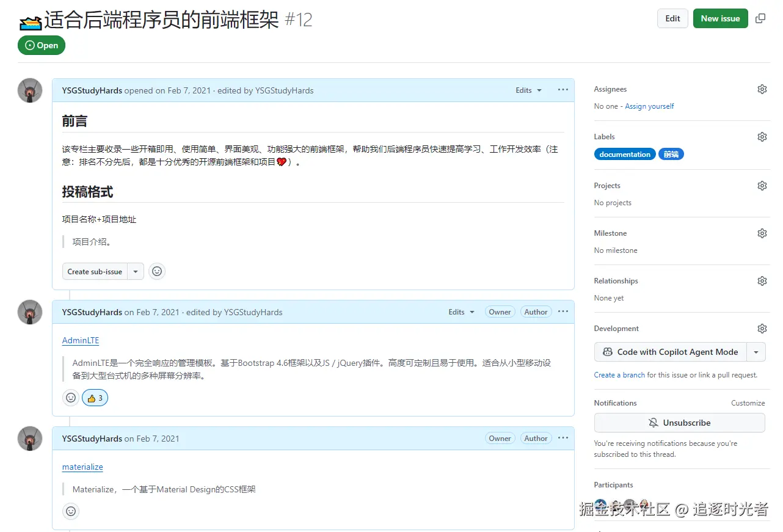Add emoji reaction to AdminLTE comment
The height and width of the screenshot is (532, 783).
[x=71, y=398]
